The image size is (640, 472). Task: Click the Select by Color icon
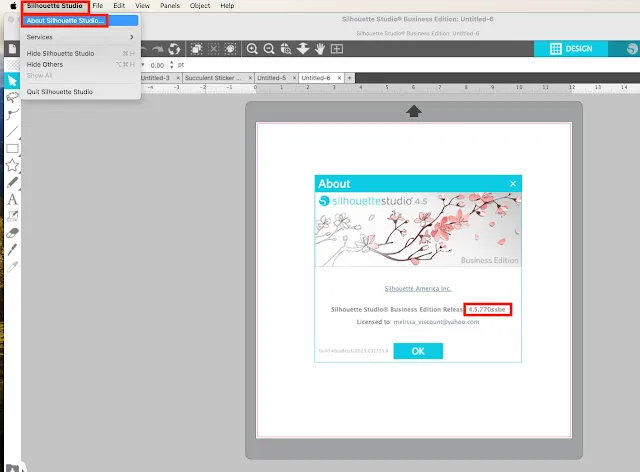(x=231, y=49)
